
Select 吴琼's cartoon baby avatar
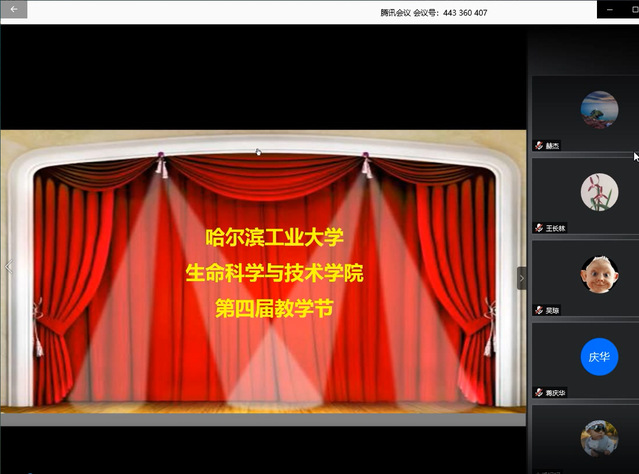click(599, 273)
